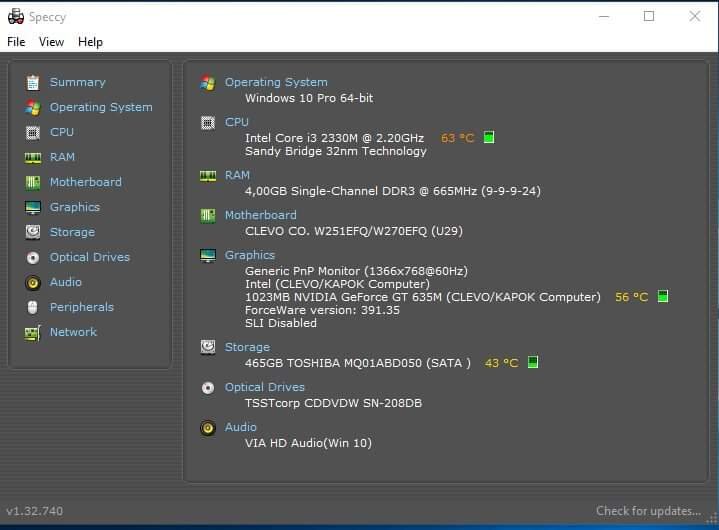
Task: Click the Windows flag icon beside Operating System heading
Action: (x=208, y=83)
